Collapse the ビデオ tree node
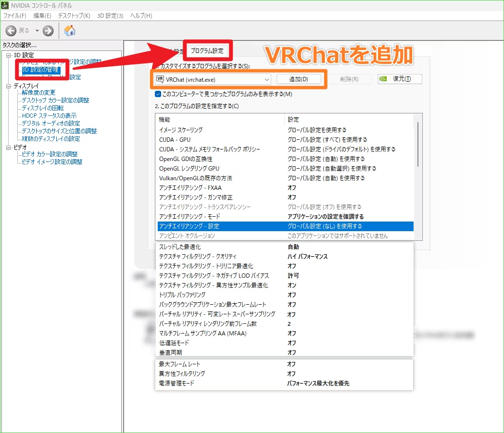Screen dimensions: 504x433 tap(9, 148)
